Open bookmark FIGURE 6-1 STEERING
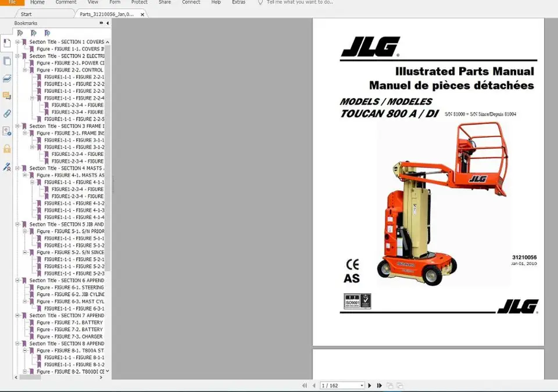This screenshot has width=558, height=392. pyautogui.click(x=70, y=287)
